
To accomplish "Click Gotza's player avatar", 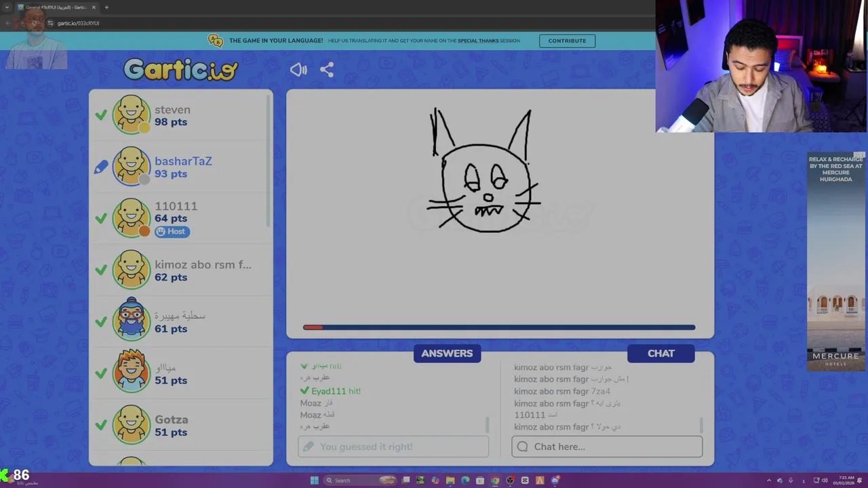I will [131, 425].
